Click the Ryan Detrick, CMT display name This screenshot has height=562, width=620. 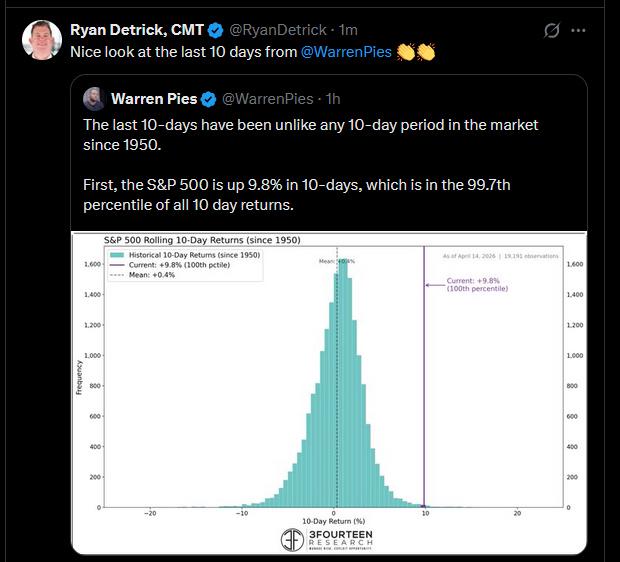tap(137, 30)
